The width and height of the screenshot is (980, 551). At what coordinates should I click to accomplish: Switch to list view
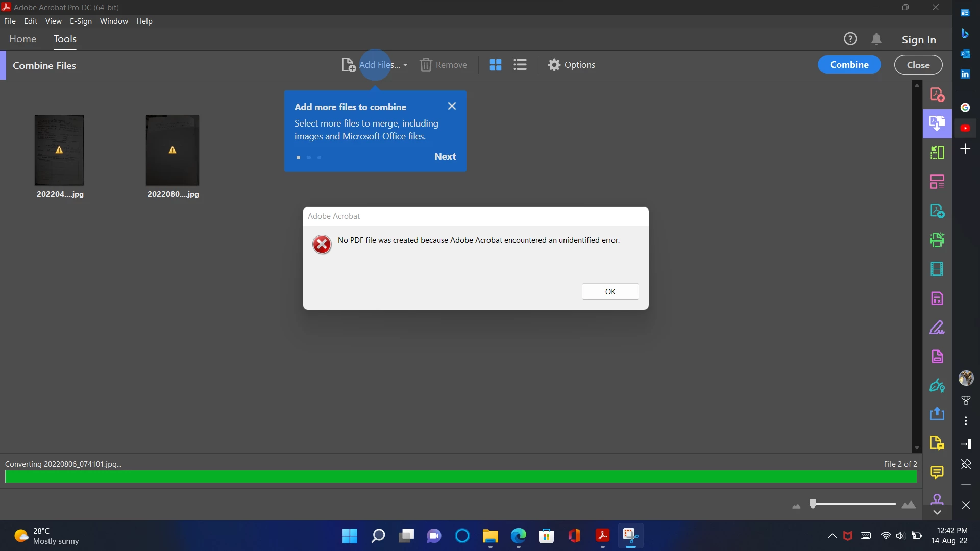[x=520, y=65]
